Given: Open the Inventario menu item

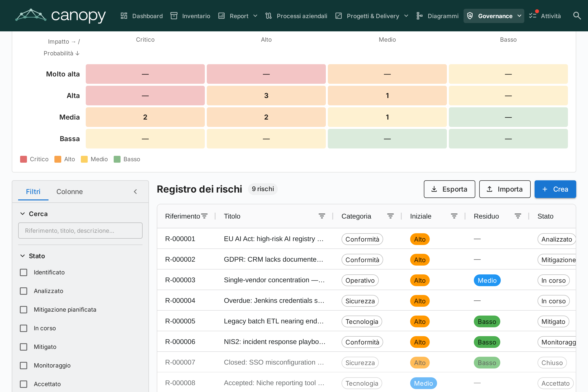Looking at the screenshot, I should (190, 16).
